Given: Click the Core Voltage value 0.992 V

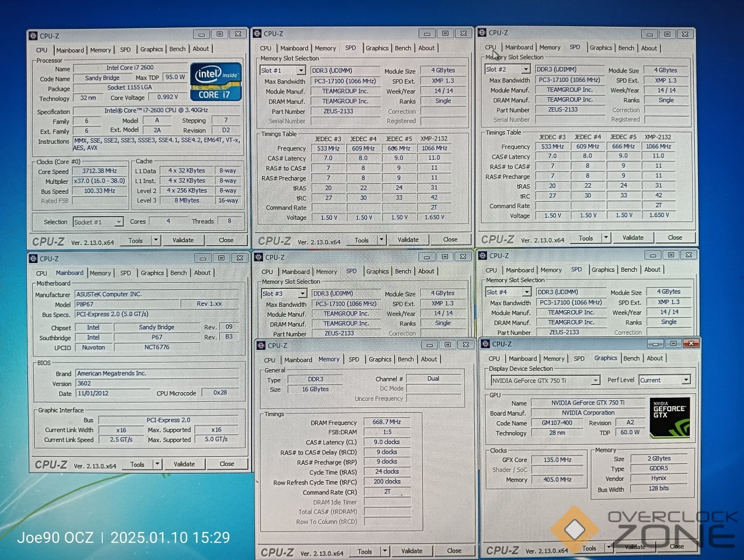Looking at the screenshot, I should click(x=168, y=97).
